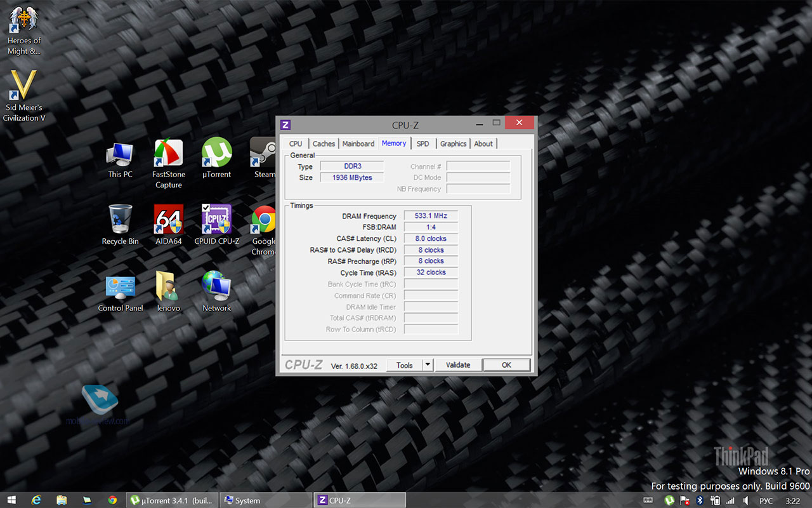The width and height of the screenshot is (812, 508).
Task: Switch to the Caches tab
Action: [x=324, y=144]
